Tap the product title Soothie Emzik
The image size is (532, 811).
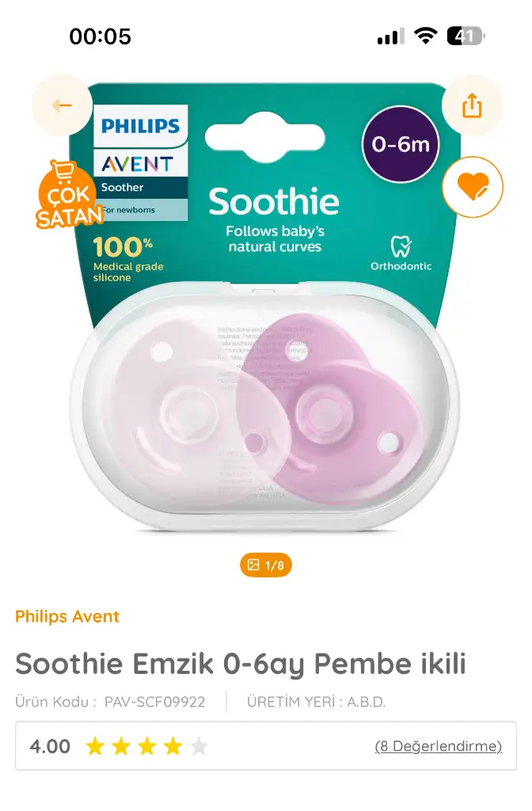click(x=241, y=664)
